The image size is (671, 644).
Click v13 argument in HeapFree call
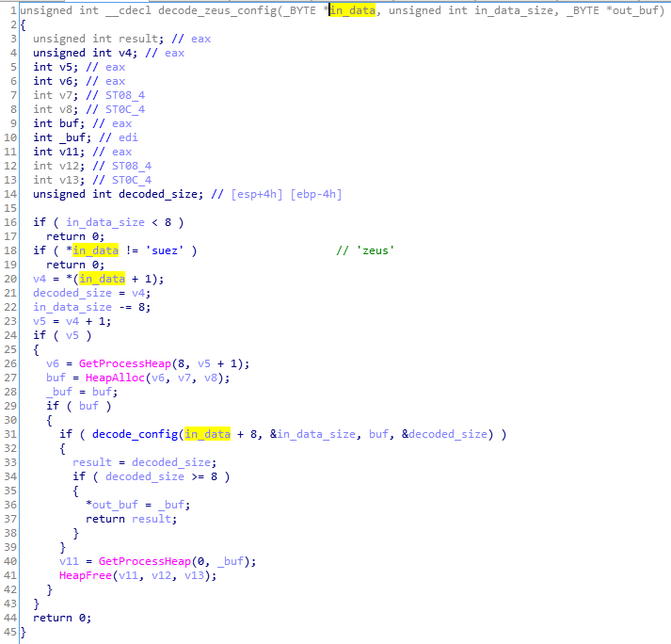[194, 576]
